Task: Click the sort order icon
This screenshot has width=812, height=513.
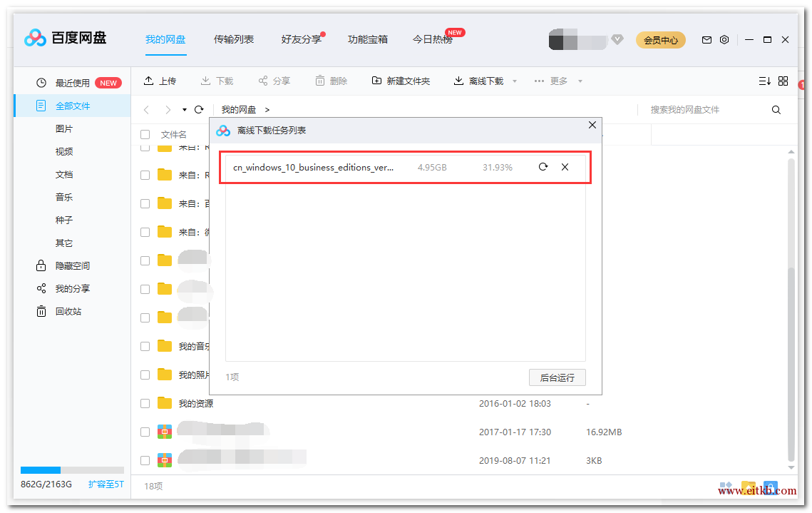Action: coord(764,81)
